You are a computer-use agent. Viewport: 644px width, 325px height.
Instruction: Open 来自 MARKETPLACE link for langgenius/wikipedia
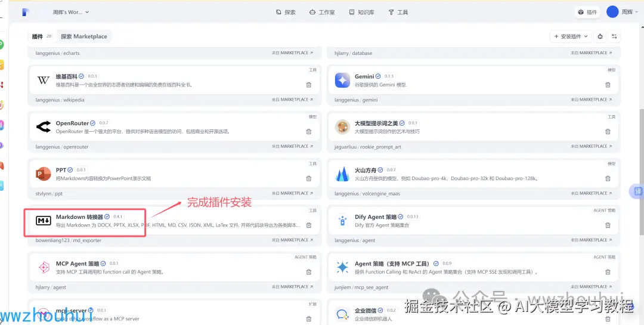[292, 100]
